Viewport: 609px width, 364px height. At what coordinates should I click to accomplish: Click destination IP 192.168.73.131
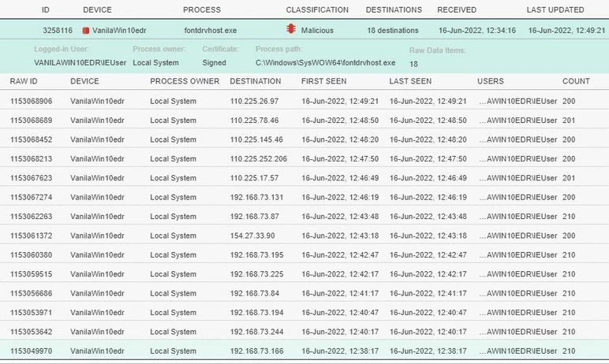[256, 197]
